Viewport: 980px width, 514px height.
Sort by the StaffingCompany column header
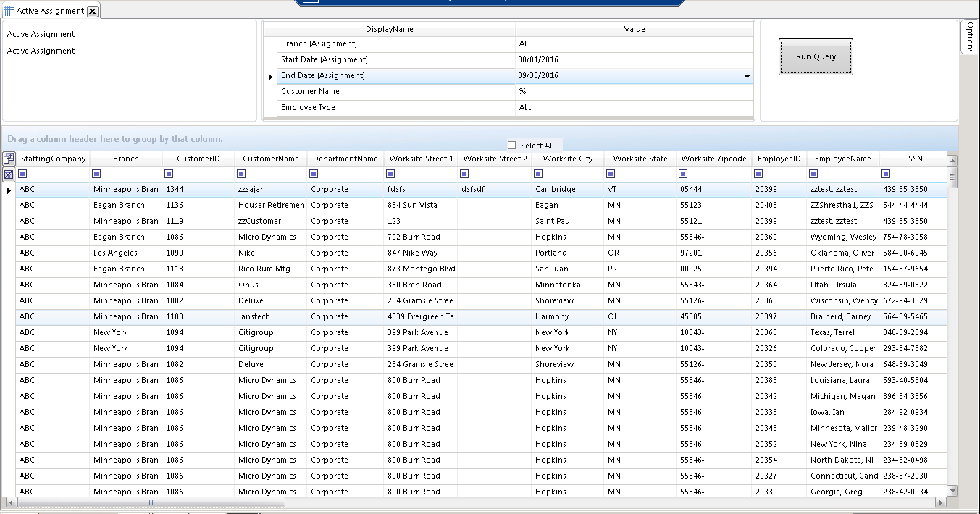[x=53, y=159]
